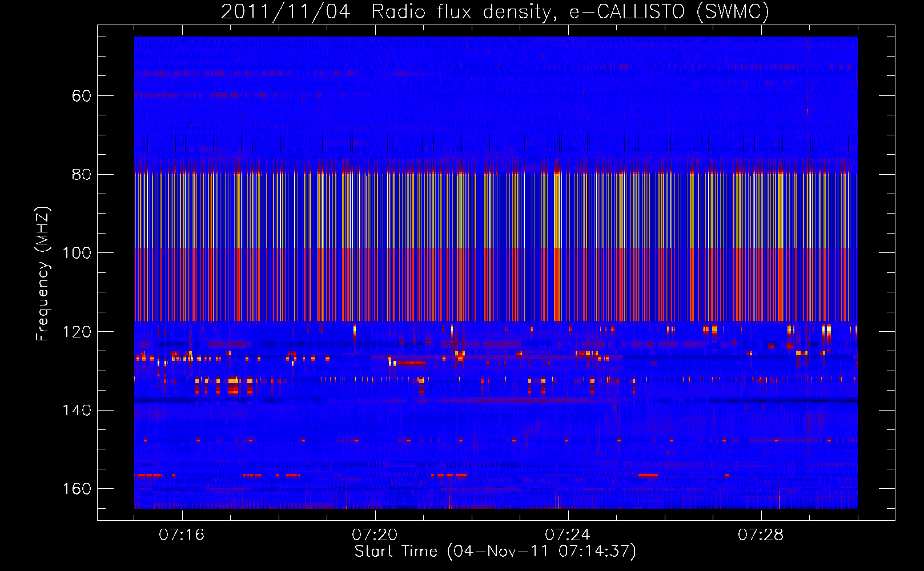Image resolution: width=924 pixels, height=571 pixels.
Task: Click the 140 frequency tick label
Action: pyautogui.click(x=77, y=411)
